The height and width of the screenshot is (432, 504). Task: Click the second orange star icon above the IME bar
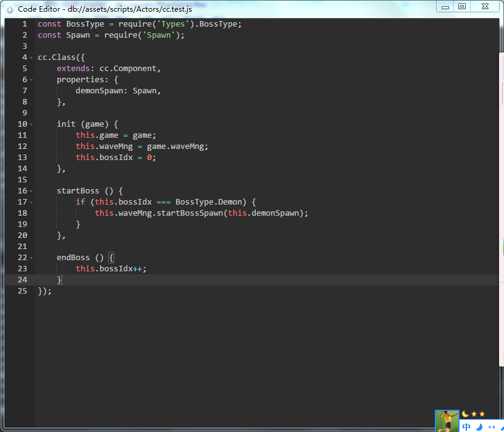point(482,414)
